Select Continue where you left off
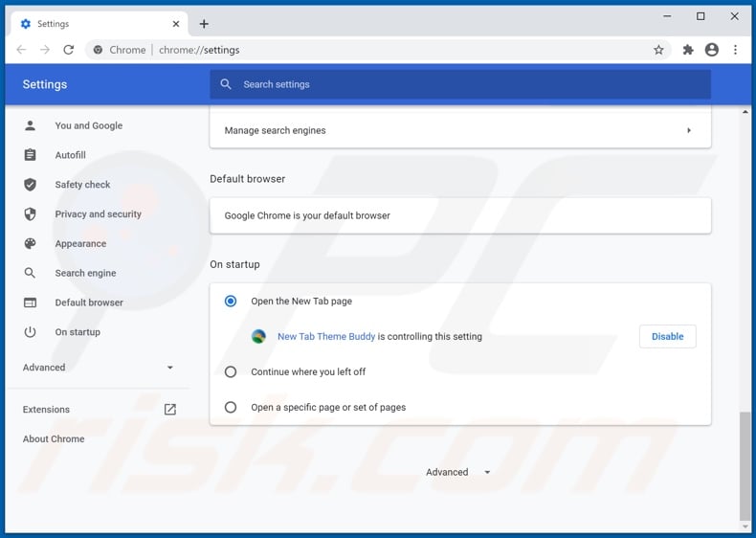Image resolution: width=756 pixels, height=538 pixels. [231, 372]
